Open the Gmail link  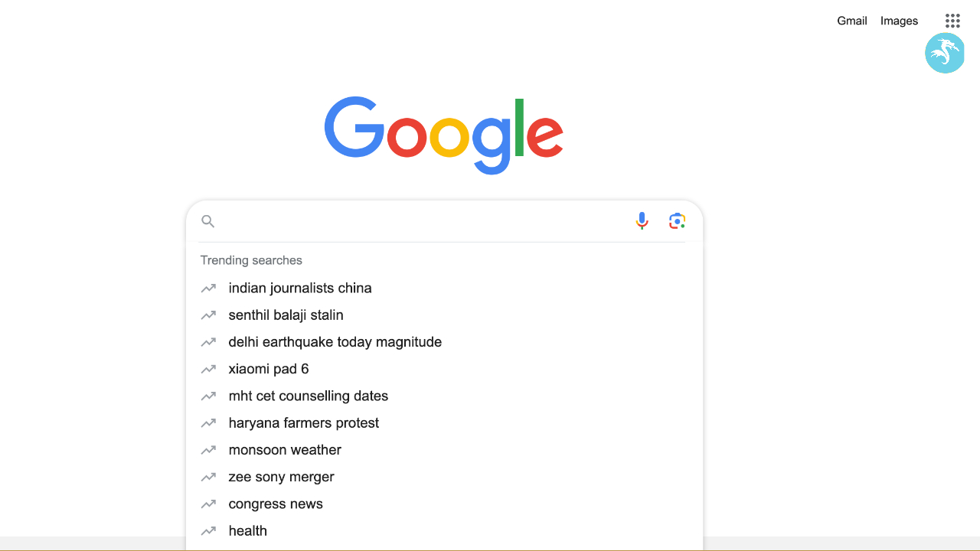pyautogui.click(x=851, y=21)
